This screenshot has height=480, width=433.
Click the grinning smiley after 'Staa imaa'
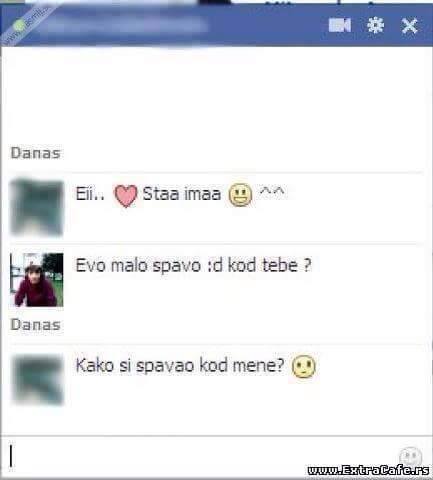[240, 195]
